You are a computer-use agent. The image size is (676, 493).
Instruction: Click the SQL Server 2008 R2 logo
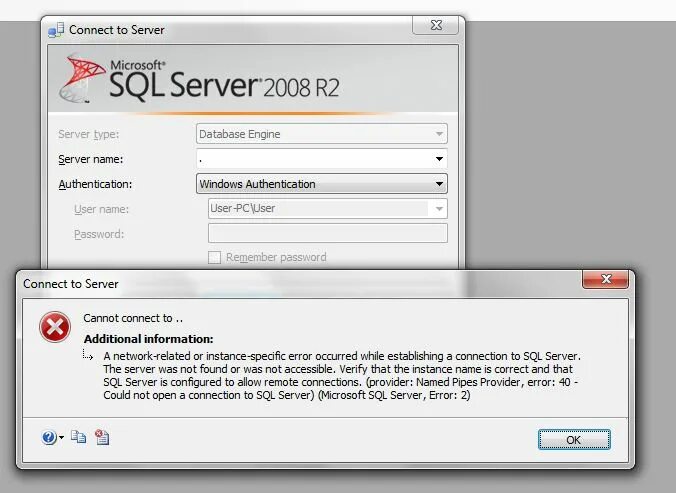[x=199, y=79]
